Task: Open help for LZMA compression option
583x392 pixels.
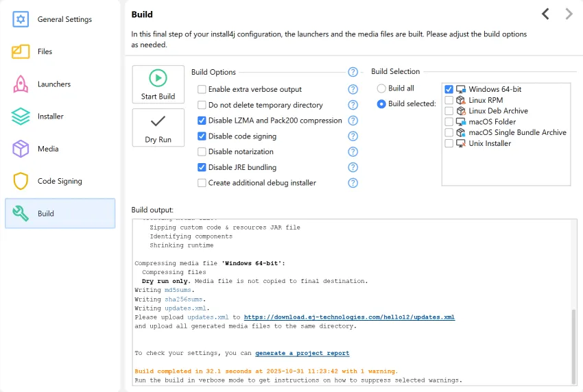Action: (353, 121)
